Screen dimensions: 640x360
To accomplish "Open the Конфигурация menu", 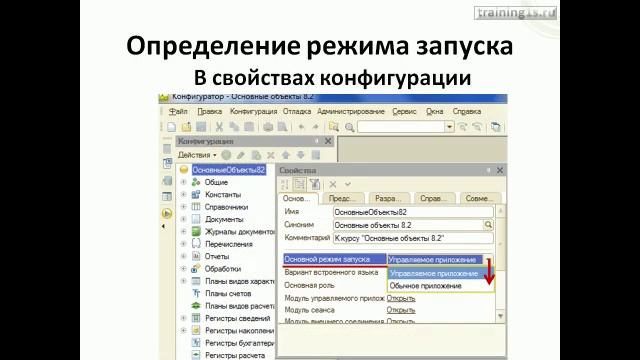I will tap(253, 111).
